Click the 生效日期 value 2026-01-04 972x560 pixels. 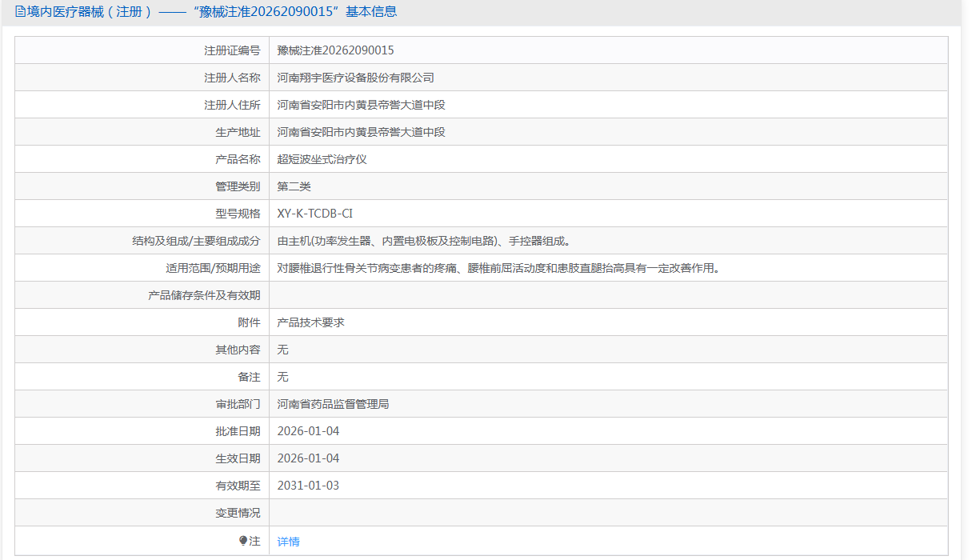tap(308, 458)
